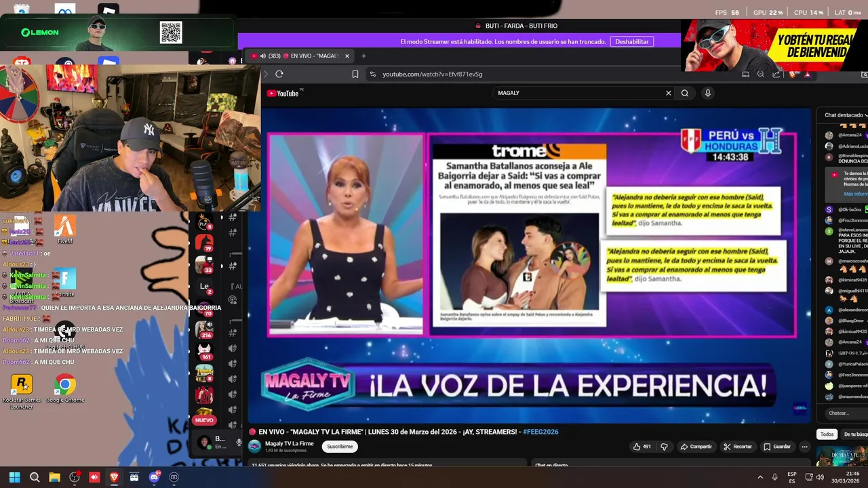Click the Magaly TV channel avatar

[254, 446]
